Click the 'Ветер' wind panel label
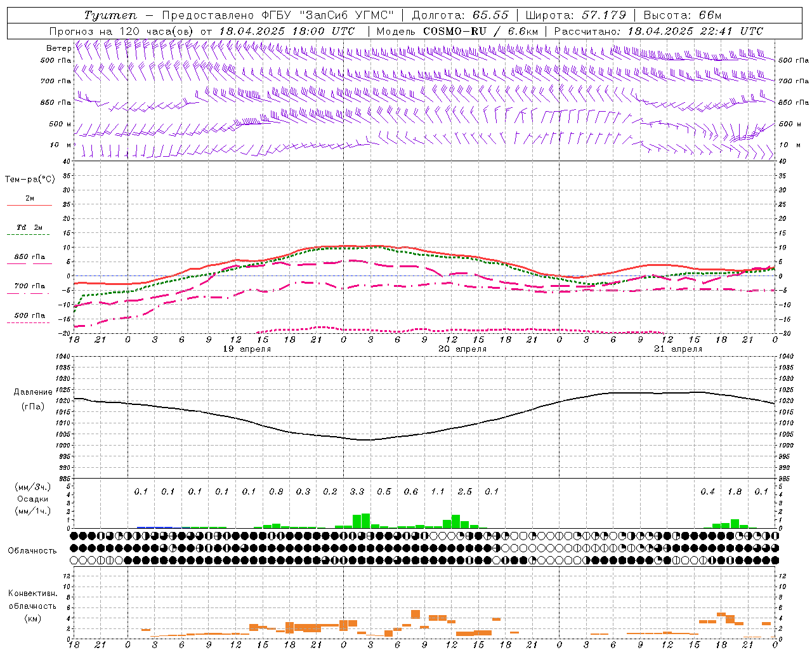 pyautogui.click(x=59, y=48)
